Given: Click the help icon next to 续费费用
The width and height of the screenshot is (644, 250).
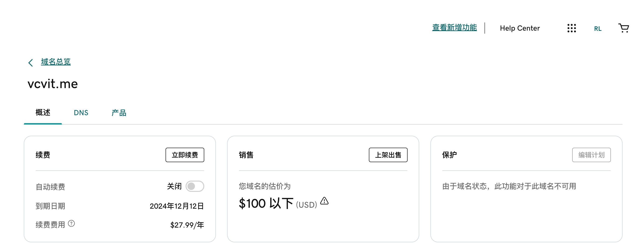Looking at the screenshot, I should tap(71, 223).
